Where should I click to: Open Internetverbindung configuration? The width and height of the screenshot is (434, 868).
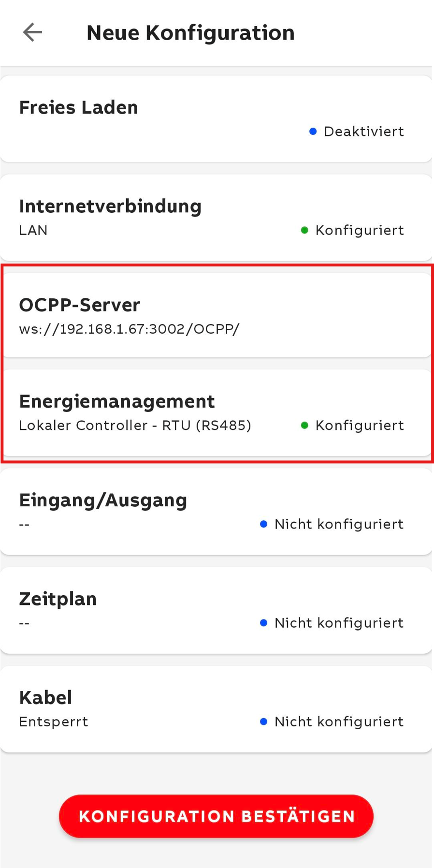pos(110,206)
